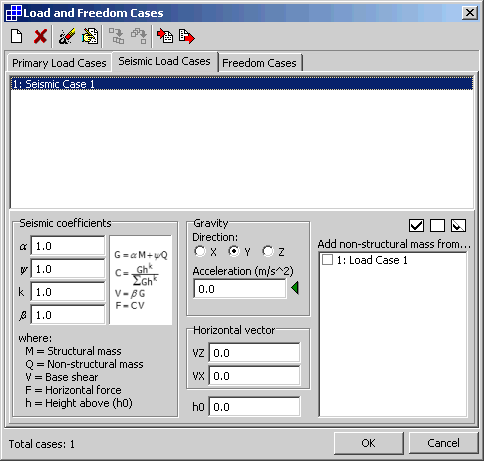Click the green arrow beside the Acceleration field
Image resolution: width=484 pixels, height=461 pixels.
click(295, 288)
